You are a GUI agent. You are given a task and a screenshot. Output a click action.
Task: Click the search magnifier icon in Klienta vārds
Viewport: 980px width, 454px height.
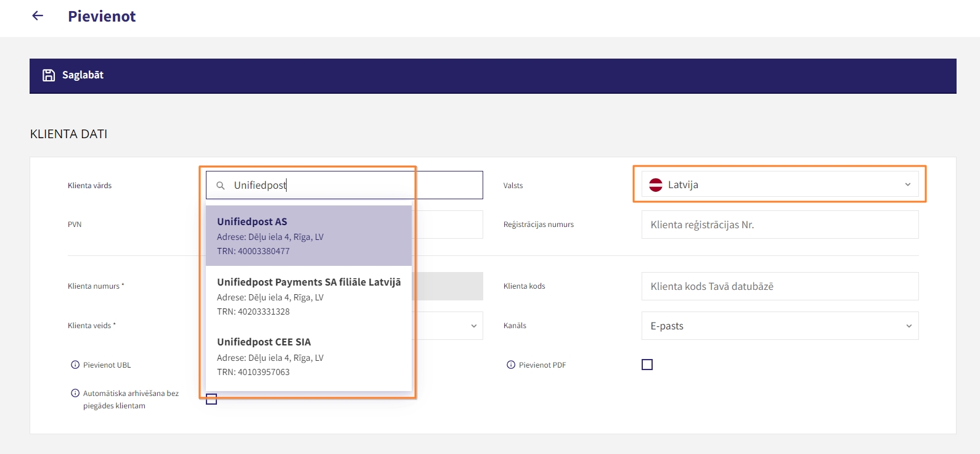coord(220,186)
